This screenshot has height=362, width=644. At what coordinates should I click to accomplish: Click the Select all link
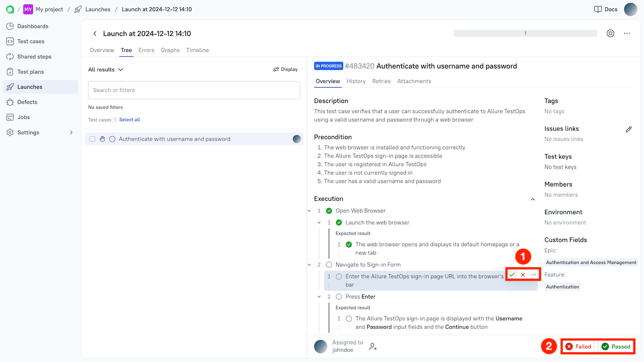pos(129,119)
